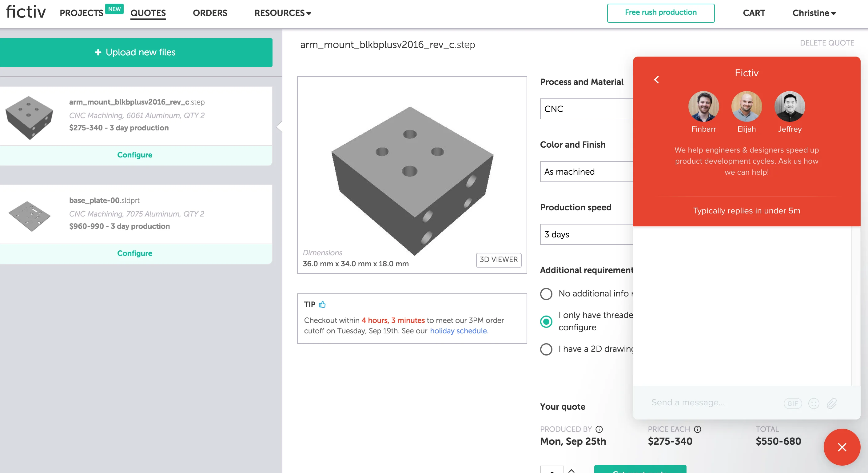
Task: Open the As machined finish dropdown
Action: (x=587, y=172)
